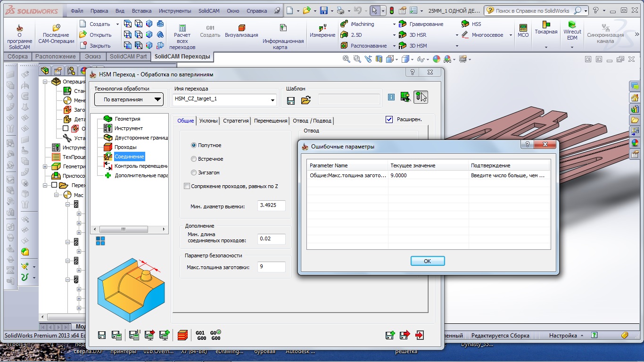Viewport: 644px width, 362px height.
Task: Click the blue info icon in HSM dialog
Action: [x=391, y=97]
